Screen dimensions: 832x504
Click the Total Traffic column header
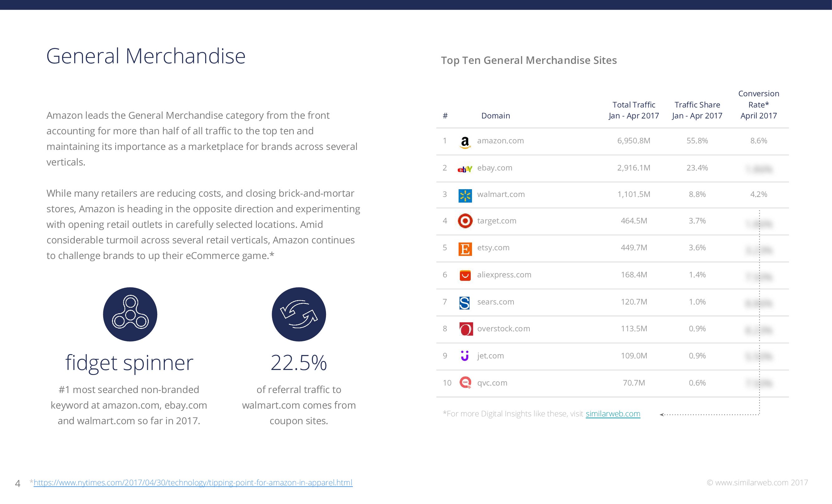(x=634, y=110)
